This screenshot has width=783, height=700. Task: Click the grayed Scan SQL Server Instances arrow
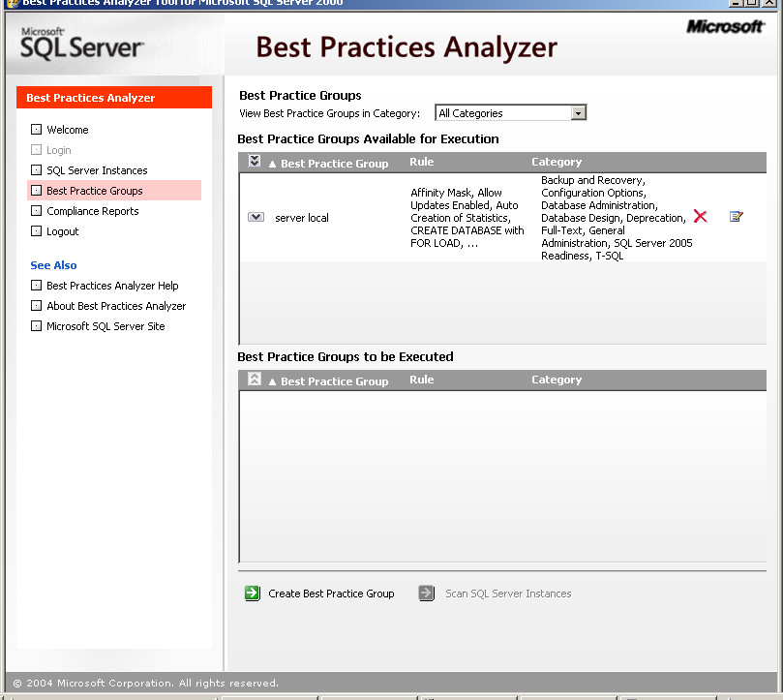pos(427,593)
